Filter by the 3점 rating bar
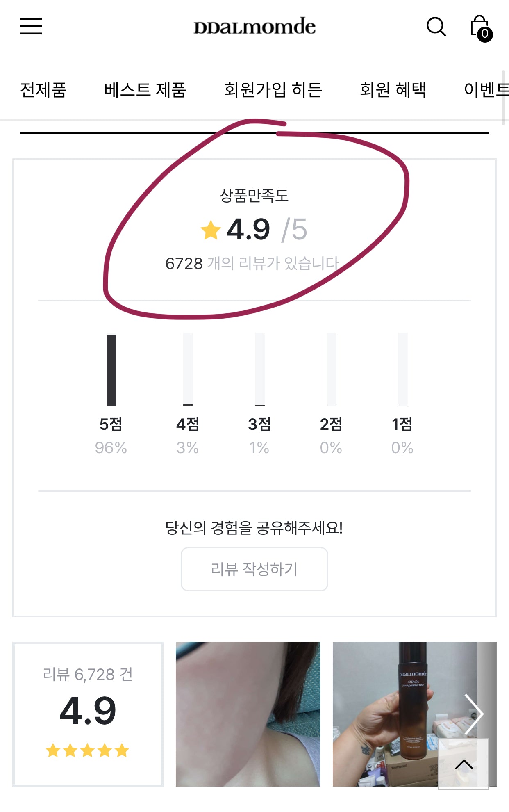Viewport: 509px width, 812px height. [260, 370]
